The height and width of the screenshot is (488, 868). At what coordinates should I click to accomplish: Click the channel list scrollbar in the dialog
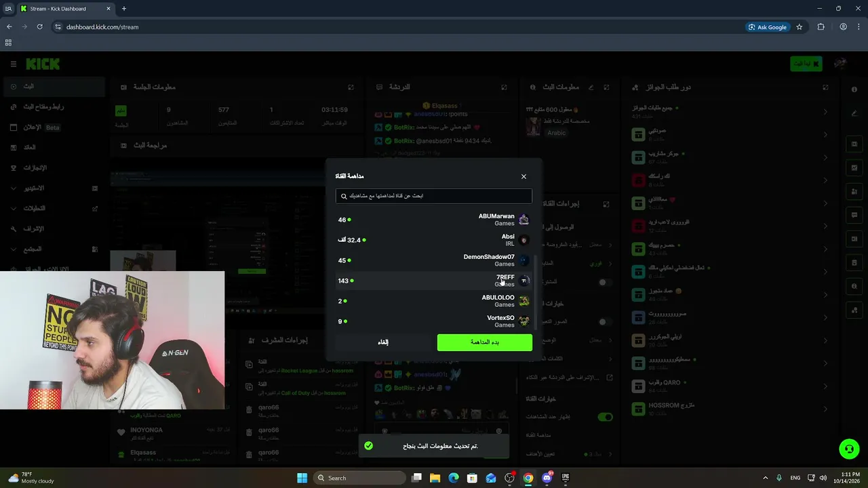[x=536, y=291]
